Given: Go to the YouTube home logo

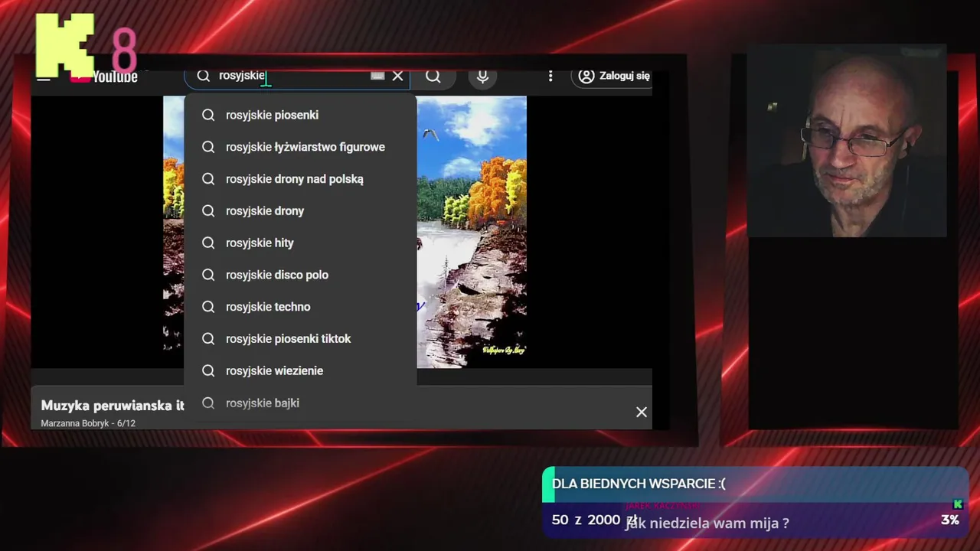Looking at the screenshot, I should 104,77.
